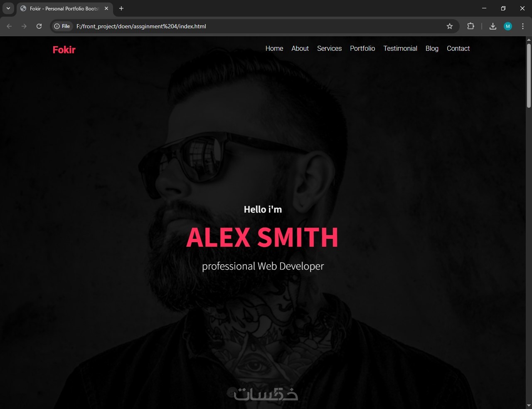Open the Portfolio nav link
This screenshot has width=532, height=409.
click(x=362, y=48)
